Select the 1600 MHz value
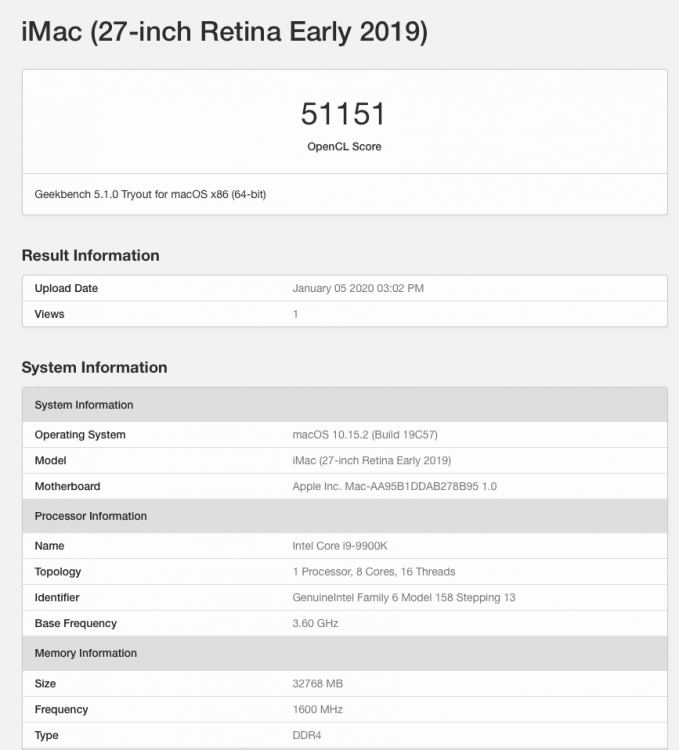Viewport: 679px width, 750px height. pyautogui.click(x=318, y=709)
